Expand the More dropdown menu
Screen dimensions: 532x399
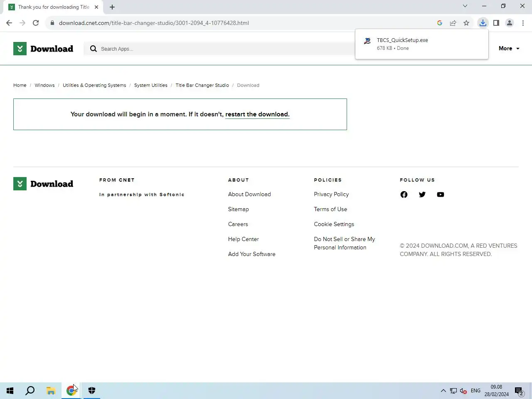[x=509, y=49]
